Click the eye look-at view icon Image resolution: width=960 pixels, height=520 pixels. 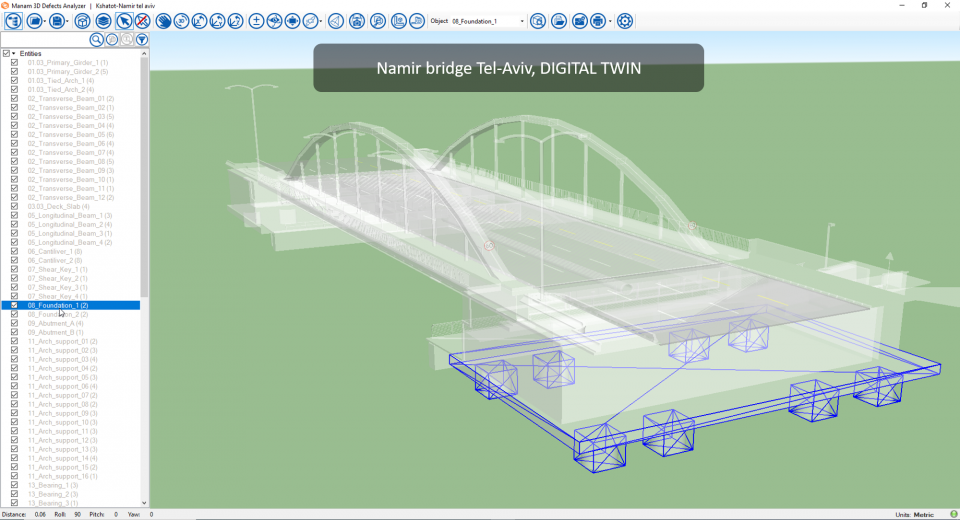[274, 21]
